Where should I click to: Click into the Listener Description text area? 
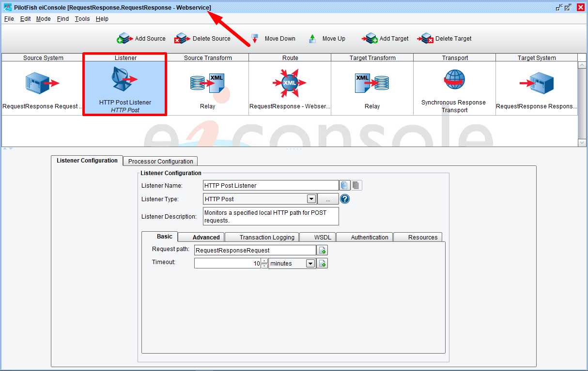tap(271, 216)
